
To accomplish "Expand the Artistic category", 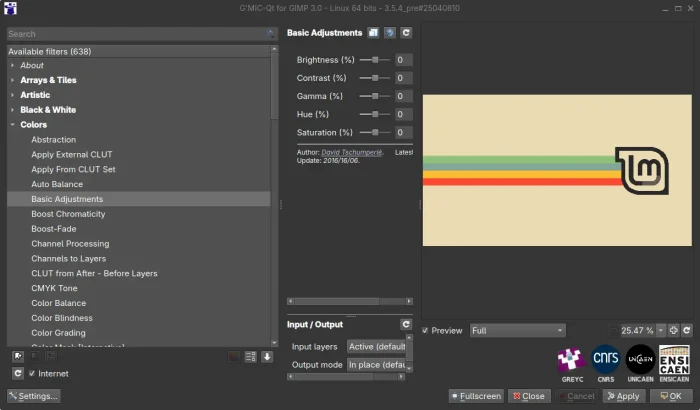I will [12, 95].
